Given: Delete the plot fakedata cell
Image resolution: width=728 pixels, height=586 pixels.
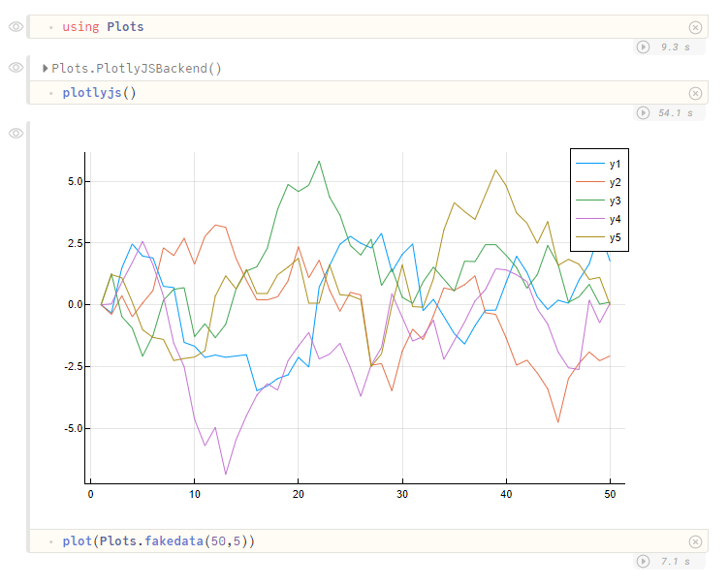Looking at the screenshot, I should [695, 541].
